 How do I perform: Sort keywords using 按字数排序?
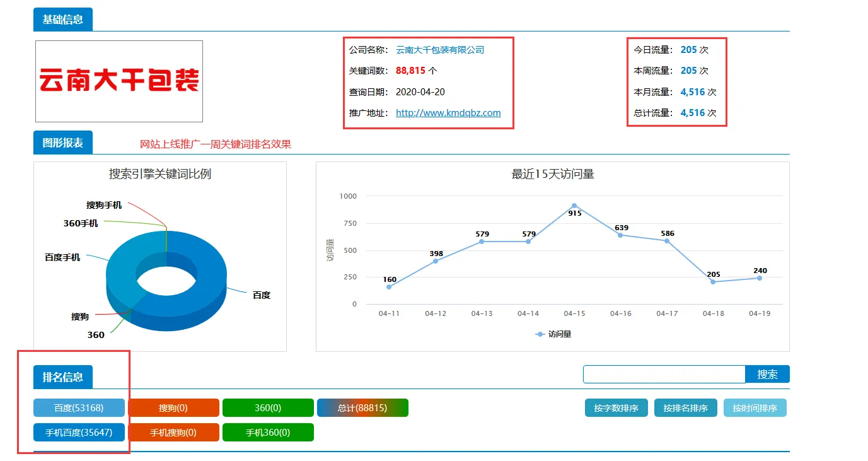click(616, 407)
